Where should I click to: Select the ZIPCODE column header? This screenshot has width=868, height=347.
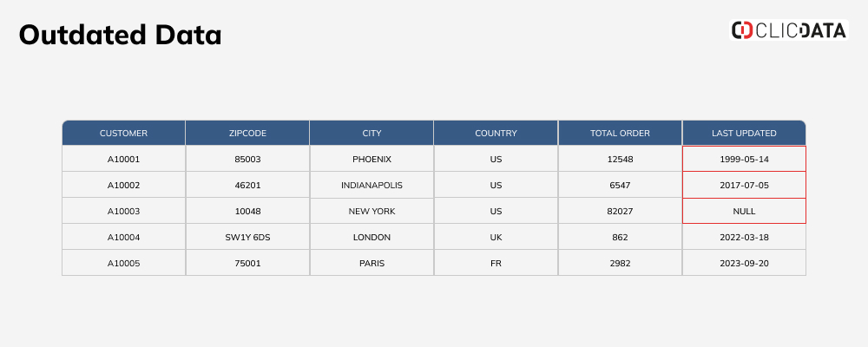click(247, 133)
